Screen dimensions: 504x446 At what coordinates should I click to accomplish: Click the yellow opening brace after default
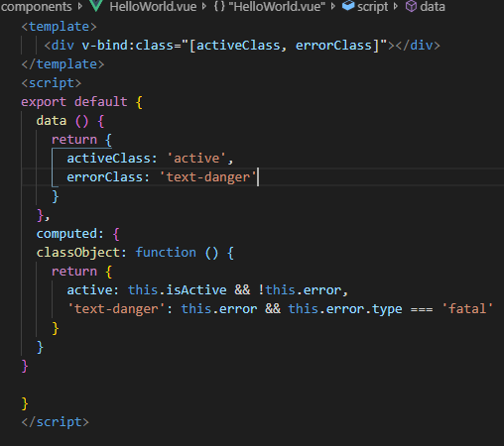point(139,102)
